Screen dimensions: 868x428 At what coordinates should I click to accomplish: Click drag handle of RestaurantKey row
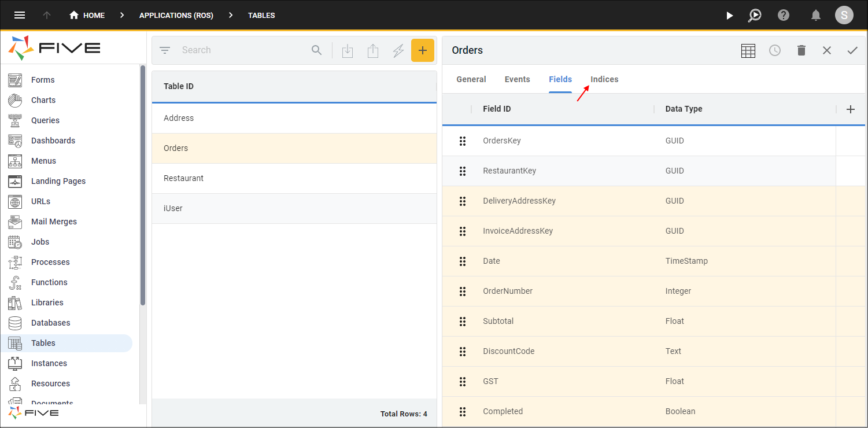(463, 171)
